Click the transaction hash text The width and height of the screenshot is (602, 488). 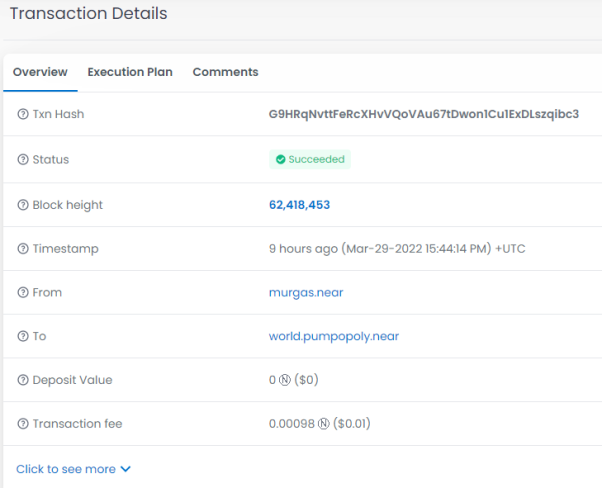(x=424, y=114)
